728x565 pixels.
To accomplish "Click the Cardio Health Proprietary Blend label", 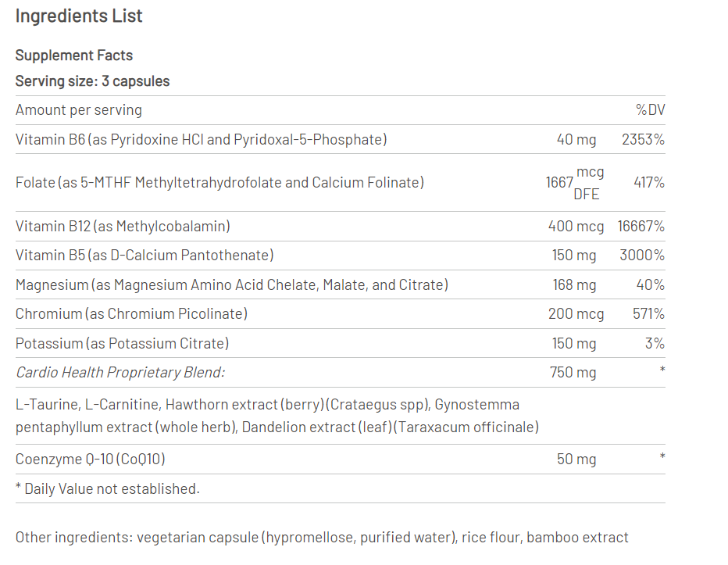I will [120, 373].
